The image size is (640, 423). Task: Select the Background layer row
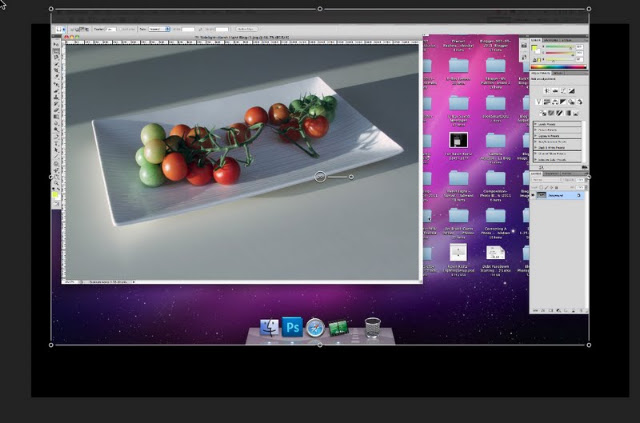point(558,196)
